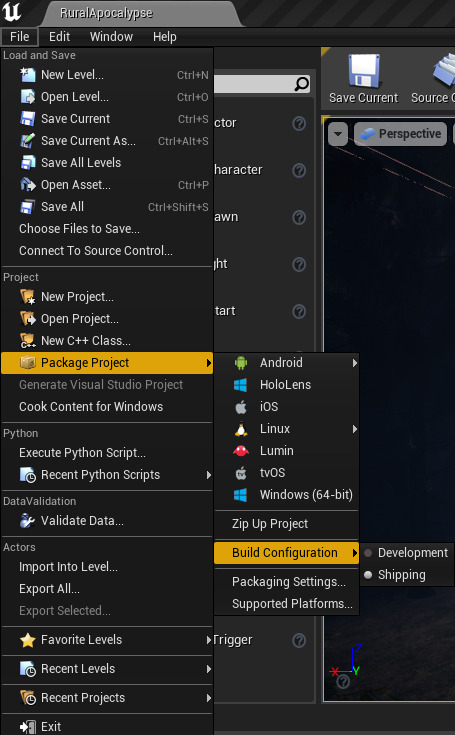The image size is (455, 735).
Task: Expand the Recent Levels submenu arrow
Action: click(x=209, y=669)
